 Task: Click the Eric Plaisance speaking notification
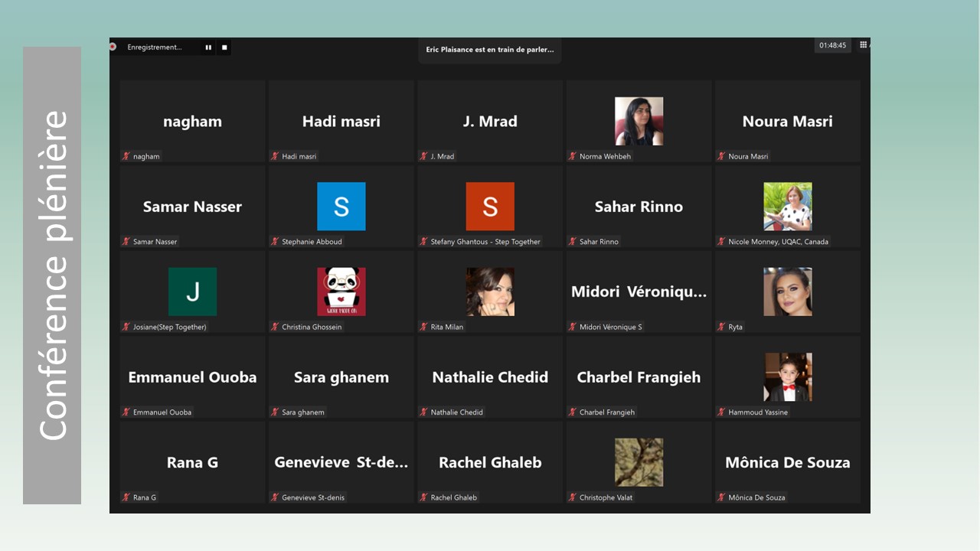[490, 50]
